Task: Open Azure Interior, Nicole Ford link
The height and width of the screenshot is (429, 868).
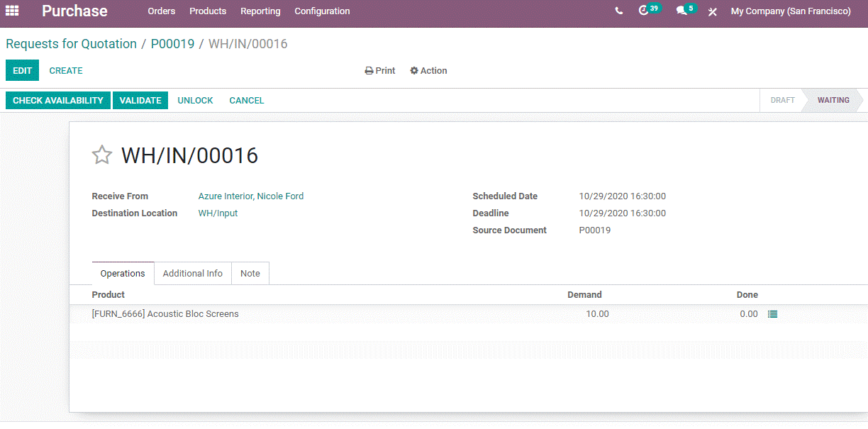Action: coord(251,196)
